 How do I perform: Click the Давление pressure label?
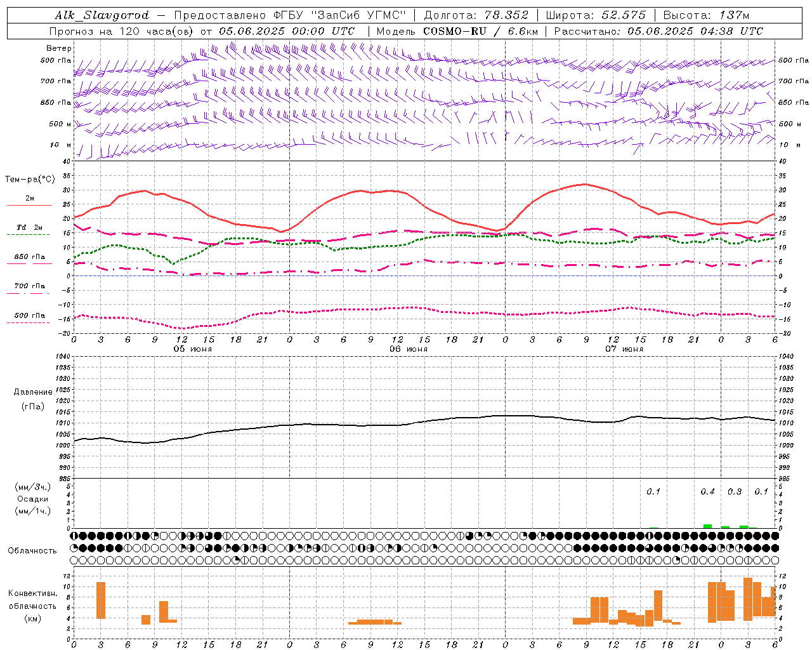(x=33, y=392)
